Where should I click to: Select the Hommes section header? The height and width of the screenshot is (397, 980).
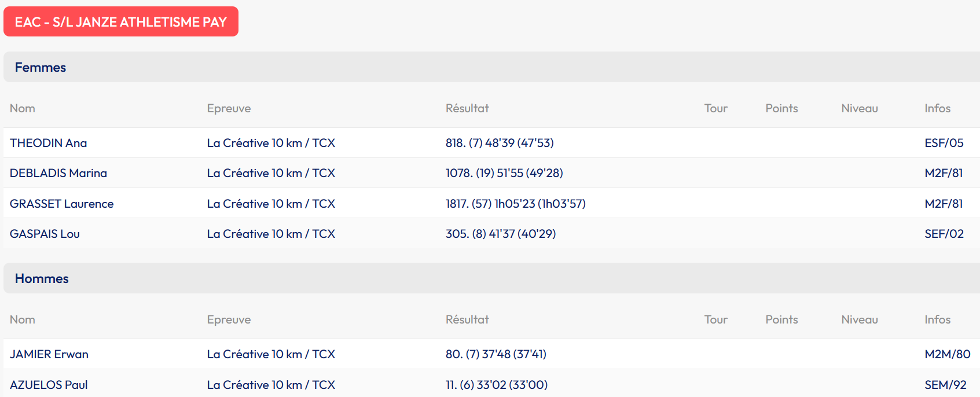[x=42, y=279]
